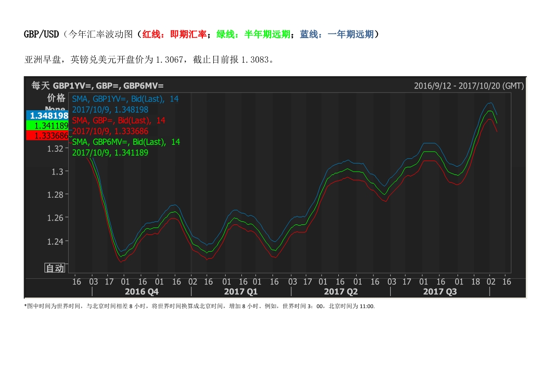Screen dimensions: 555x392
Task: Click the 'GBP/USD' heading text
Action: (42, 34)
